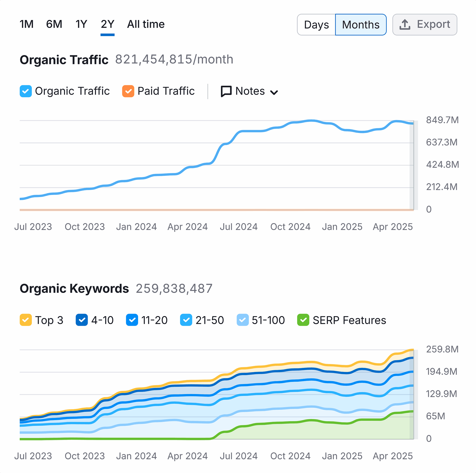Image resolution: width=476 pixels, height=473 pixels.
Task: Click the blue Organic Traffic checkbox icon
Action: [x=26, y=91]
